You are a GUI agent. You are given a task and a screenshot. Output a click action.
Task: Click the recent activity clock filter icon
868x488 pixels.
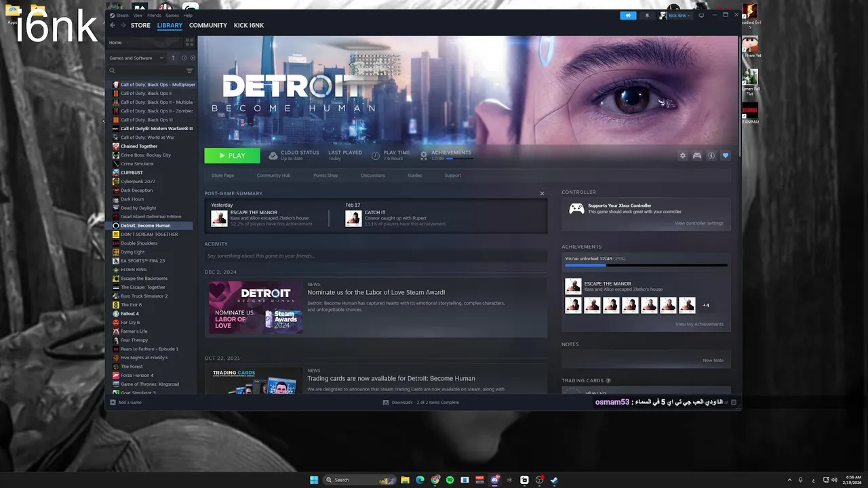point(184,58)
